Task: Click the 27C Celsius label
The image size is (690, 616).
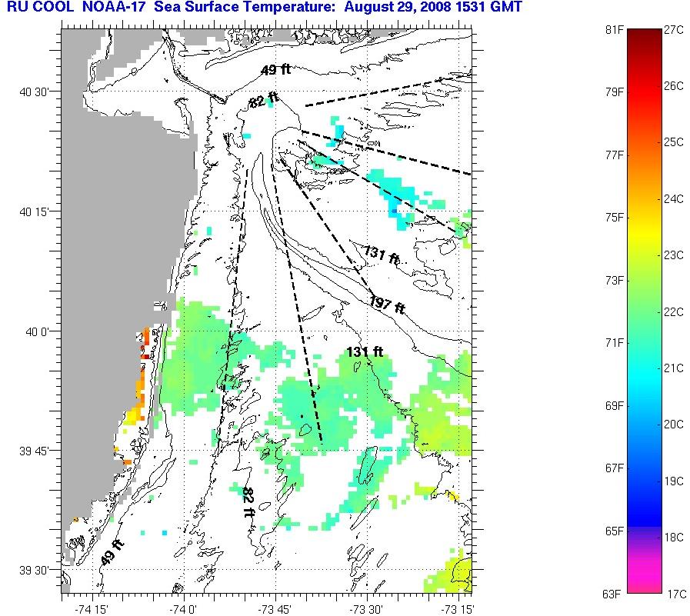Action: pyautogui.click(x=674, y=30)
